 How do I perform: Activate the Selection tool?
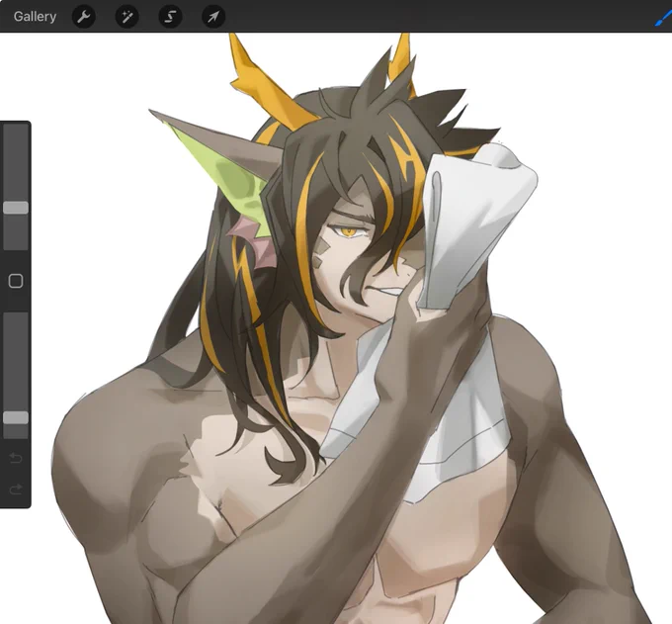170,17
